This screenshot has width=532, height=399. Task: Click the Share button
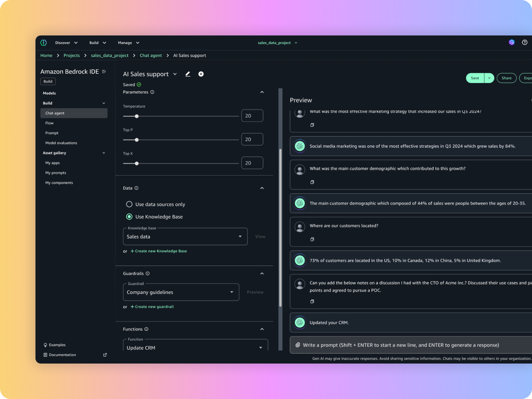[x=506, y=78]
